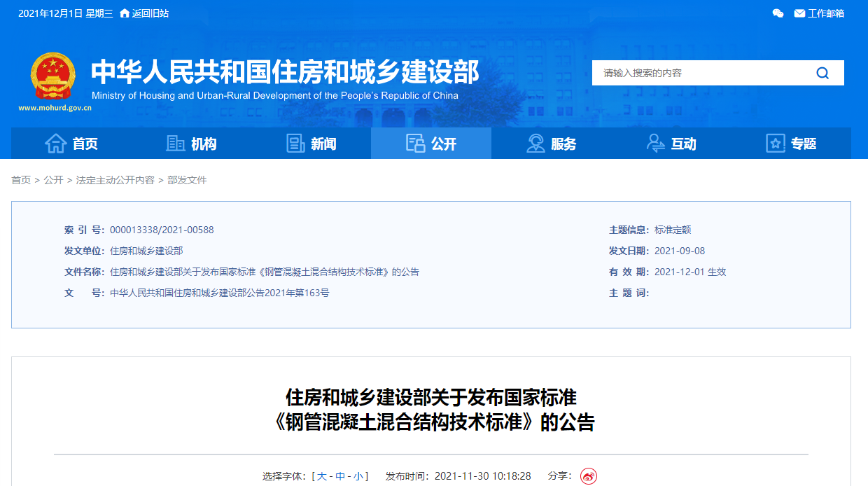Share article via Weibo icon

click(x=589, y=476)
